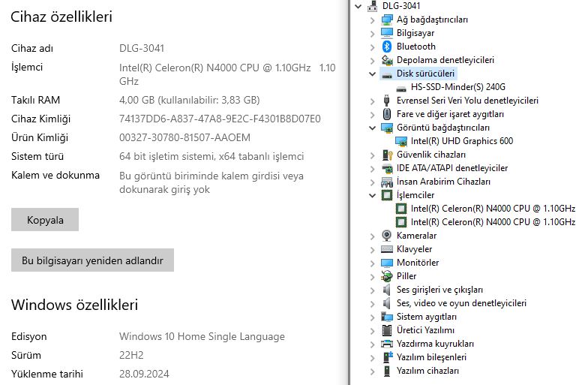This screenshot has width=588, height=385.
Task: Expand Güvenlik cihazları chevron
Action: [372, 155]
